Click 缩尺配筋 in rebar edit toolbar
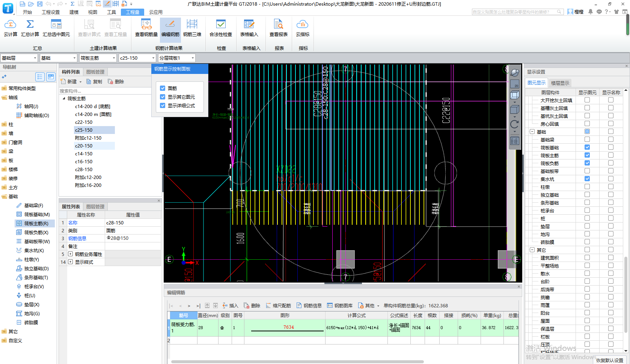This screenshot has height=364, width=630. pos(278,305)
